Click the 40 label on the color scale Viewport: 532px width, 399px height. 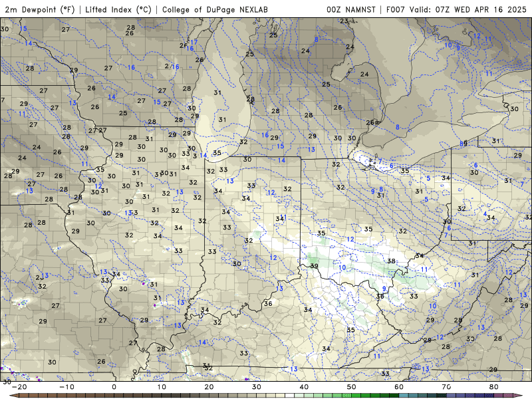[304, 387]
